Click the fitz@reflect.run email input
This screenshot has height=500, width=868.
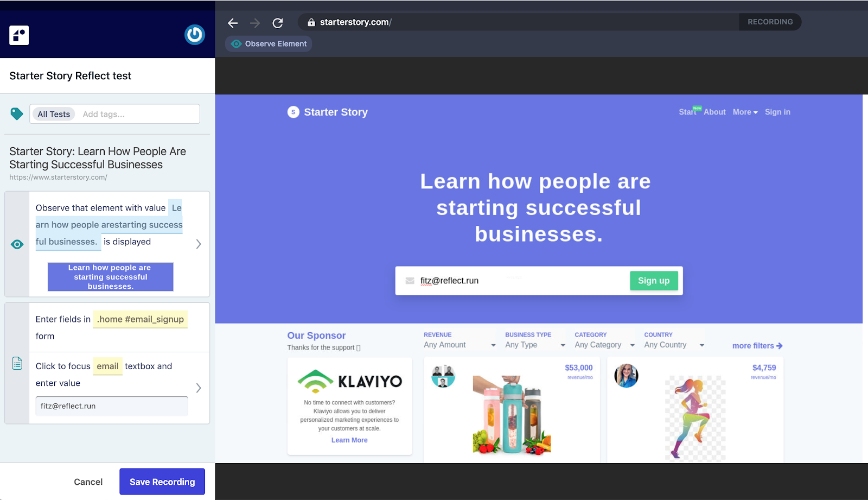coord(488,281)
